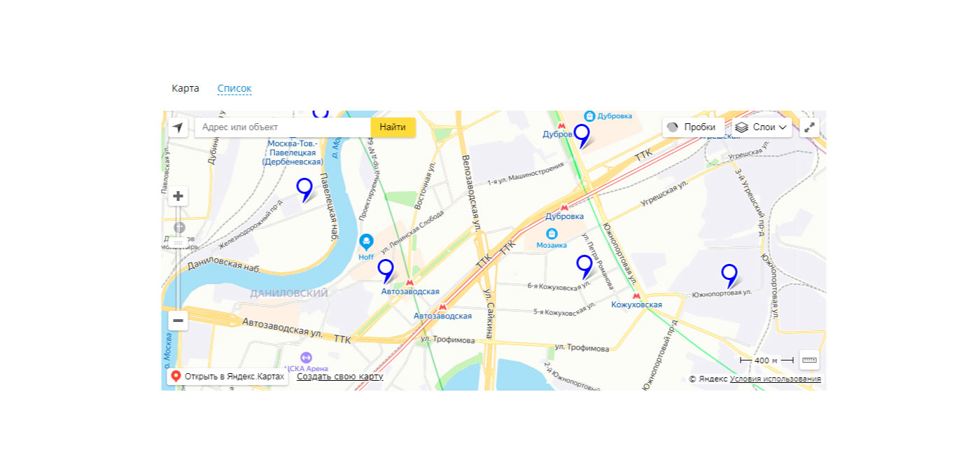Image resolution: width=980 pixels, height=455 pixels.
Task: Follow the Создать свою карту link
Action: 339,377
